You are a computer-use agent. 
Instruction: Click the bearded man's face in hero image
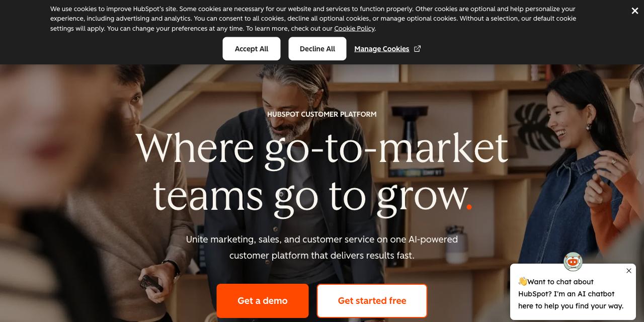pyautogui.click(x=286, y=101)
